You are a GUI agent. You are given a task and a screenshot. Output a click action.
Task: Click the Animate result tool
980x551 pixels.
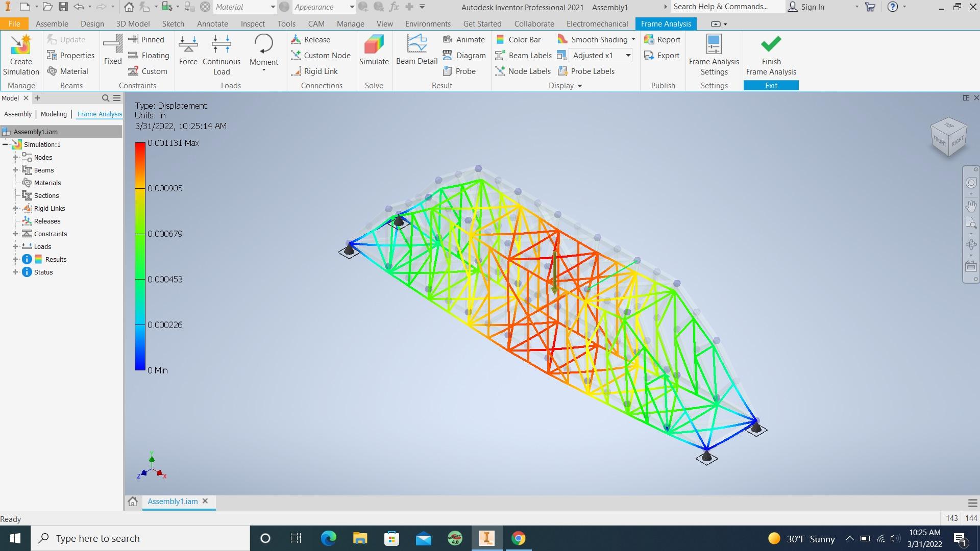click(463, 39)
